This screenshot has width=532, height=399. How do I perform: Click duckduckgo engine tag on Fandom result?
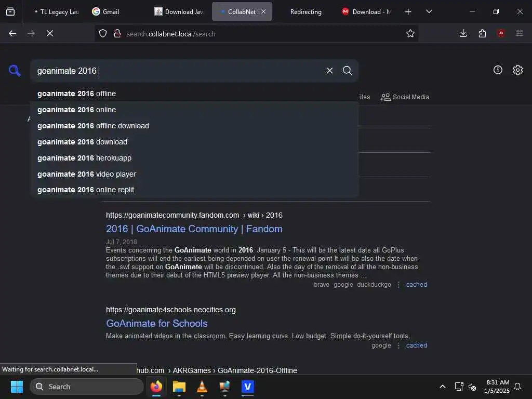[x=374, y=285]
